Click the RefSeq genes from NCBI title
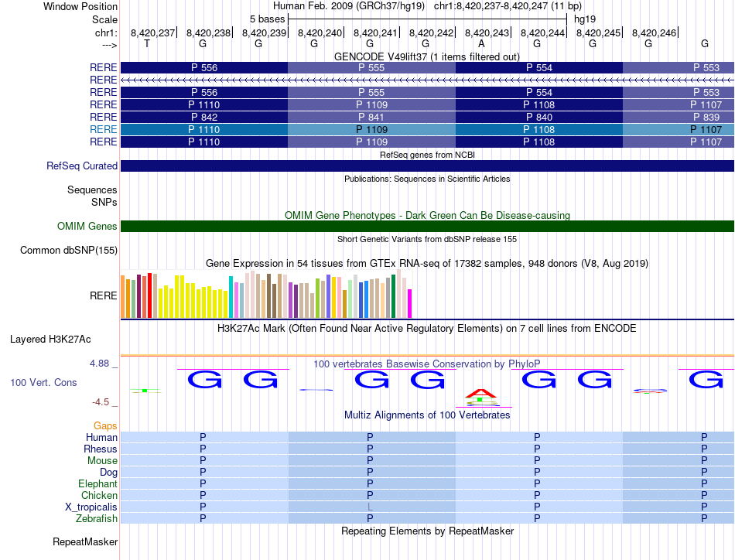Screen dimensions: 735x560 click(427, 155)
